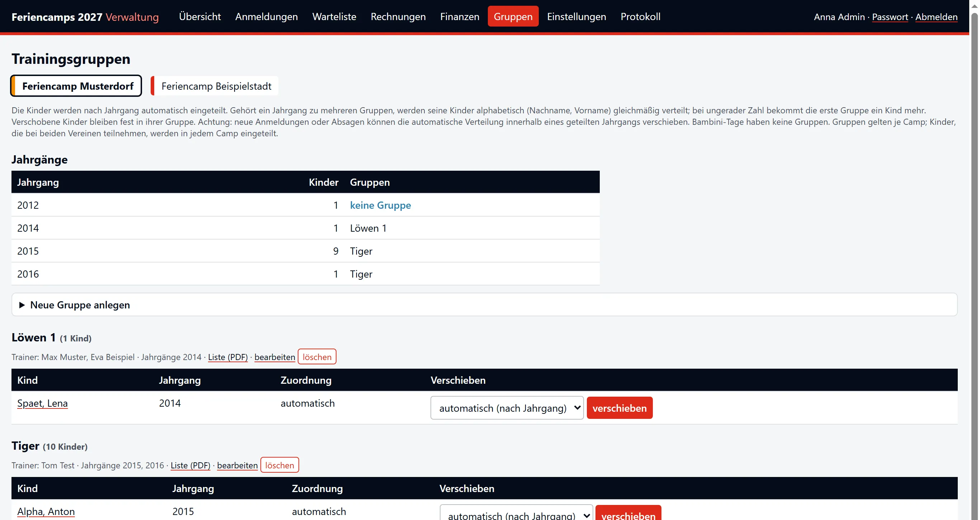980x520 pixels.
Task: Click Abmelden to log out
Action: 936,17
